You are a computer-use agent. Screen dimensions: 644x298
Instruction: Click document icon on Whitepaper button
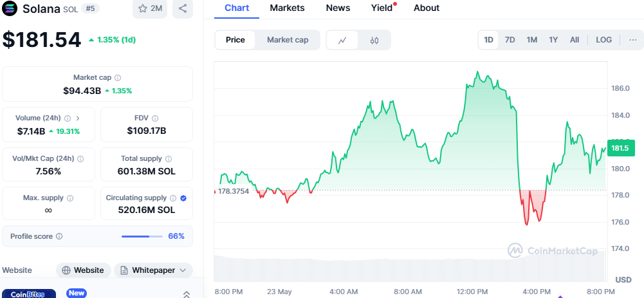[124, 270]
